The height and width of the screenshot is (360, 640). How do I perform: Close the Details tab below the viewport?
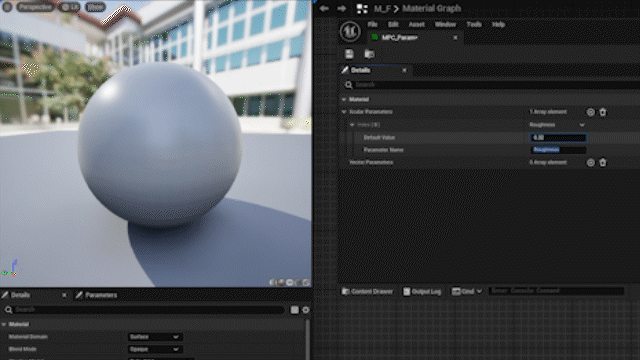pos(64,295)
